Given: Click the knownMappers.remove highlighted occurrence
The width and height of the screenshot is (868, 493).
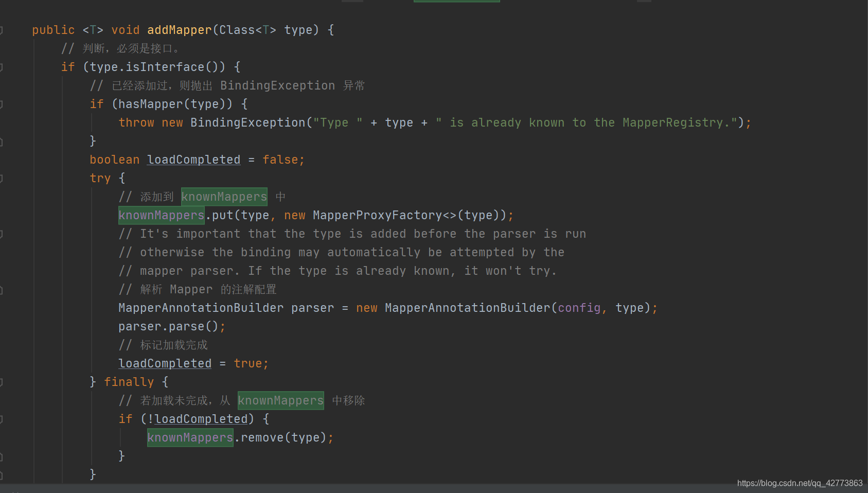Looking at the screenshot, I should 189,437.
